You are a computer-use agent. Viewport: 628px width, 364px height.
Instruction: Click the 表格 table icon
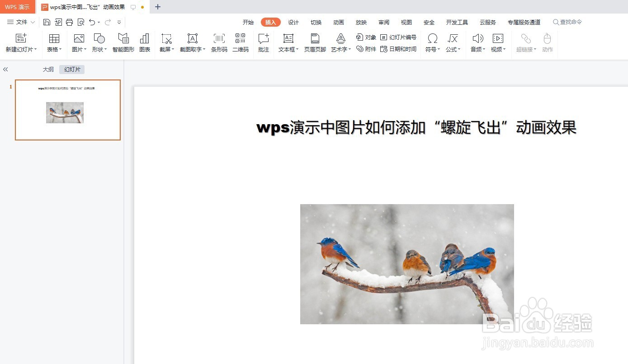[54, 38]
